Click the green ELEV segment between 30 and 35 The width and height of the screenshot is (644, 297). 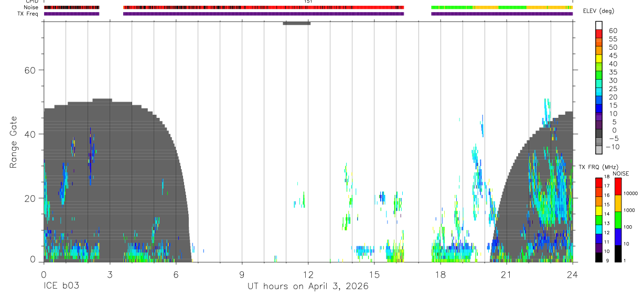coord(598,75)
